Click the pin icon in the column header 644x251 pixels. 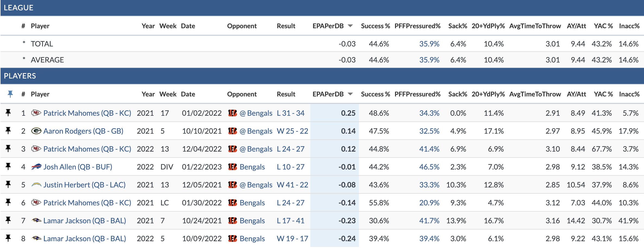(11, 94)
